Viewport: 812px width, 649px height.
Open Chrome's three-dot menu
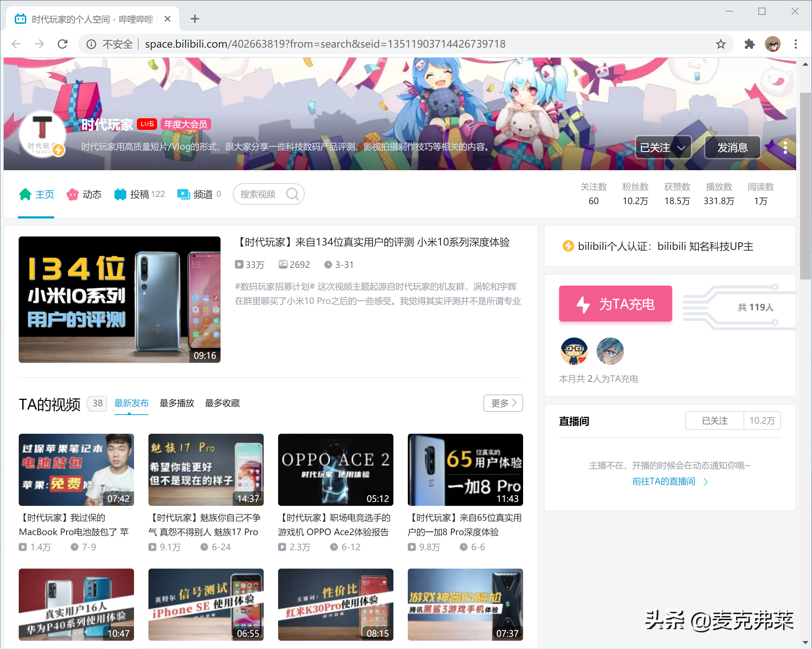[795, 44]
